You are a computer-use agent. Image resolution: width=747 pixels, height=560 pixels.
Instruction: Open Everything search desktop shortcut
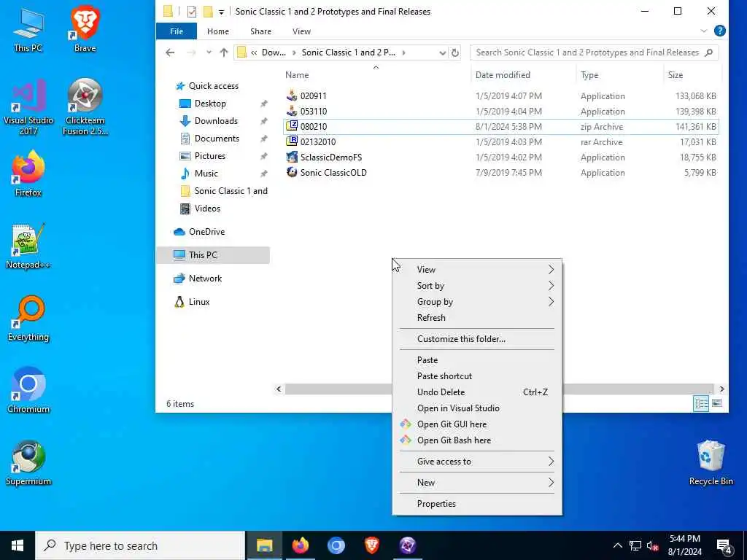coord(28,319)
